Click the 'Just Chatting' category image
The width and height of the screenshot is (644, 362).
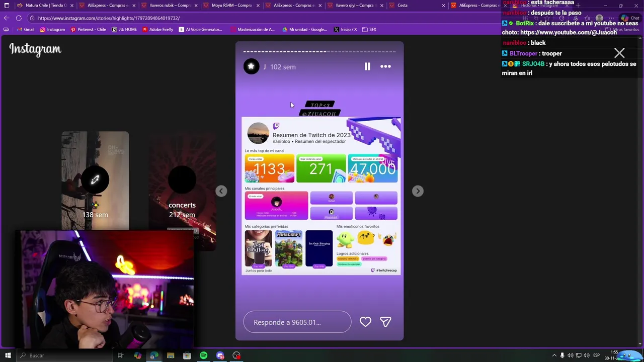258,249
